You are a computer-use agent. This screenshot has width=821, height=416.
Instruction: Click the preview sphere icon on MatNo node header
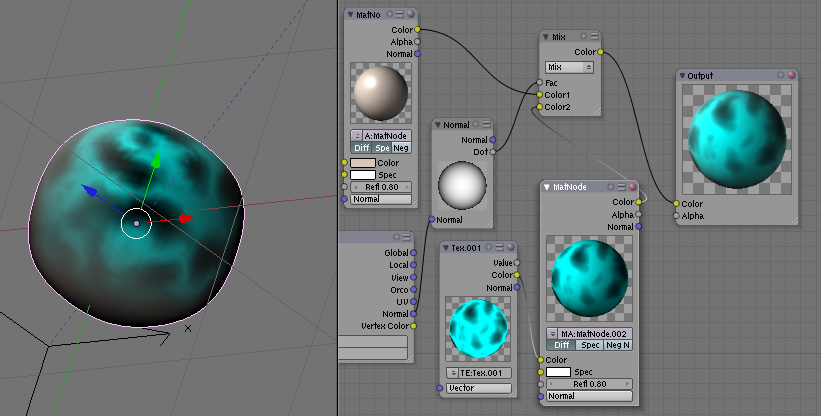(411, 14)
